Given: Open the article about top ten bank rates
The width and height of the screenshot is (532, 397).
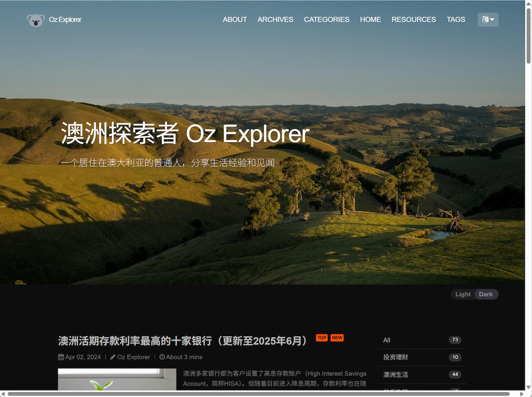Looking at the screenshot, I should (183, 341).
